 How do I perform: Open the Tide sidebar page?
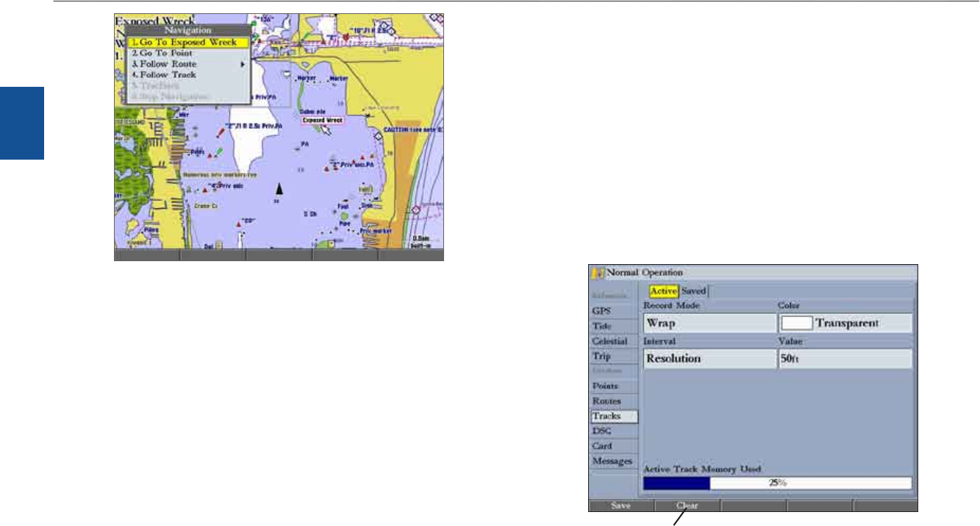click(x=614, y=326)
